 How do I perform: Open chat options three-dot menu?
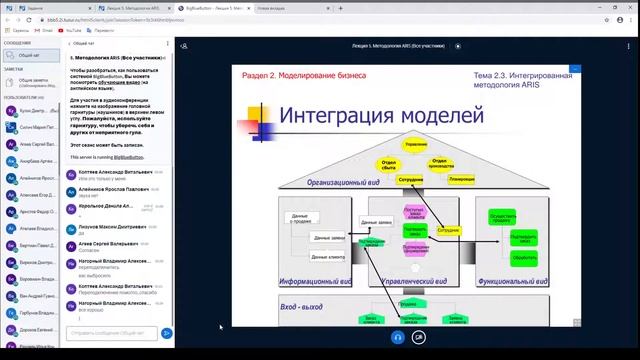167,43
